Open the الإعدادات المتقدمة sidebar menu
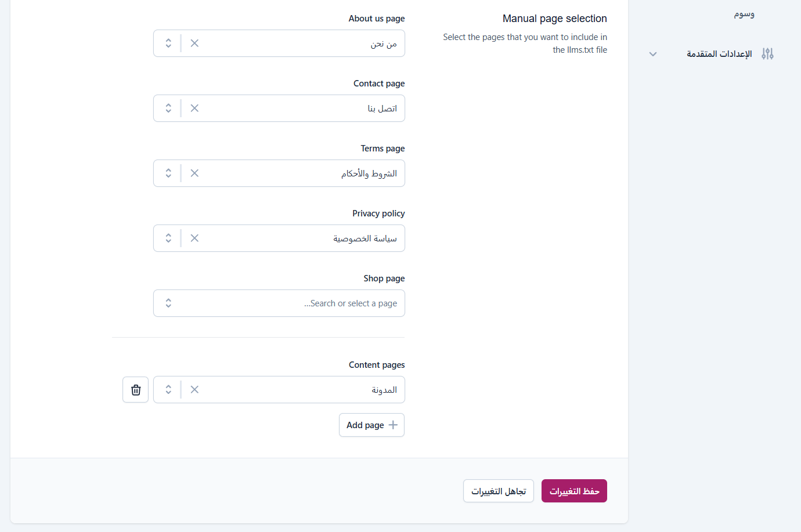This screenshot has height=532, width=801. pyautogui.click(x=719, y=54)
